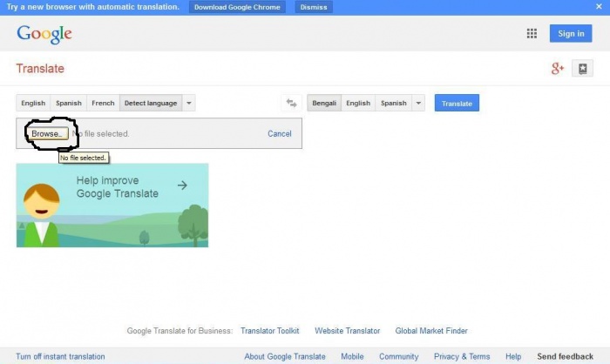Open the Google apps grid
This screenshot has width=610, height=364.
(532, 33)
